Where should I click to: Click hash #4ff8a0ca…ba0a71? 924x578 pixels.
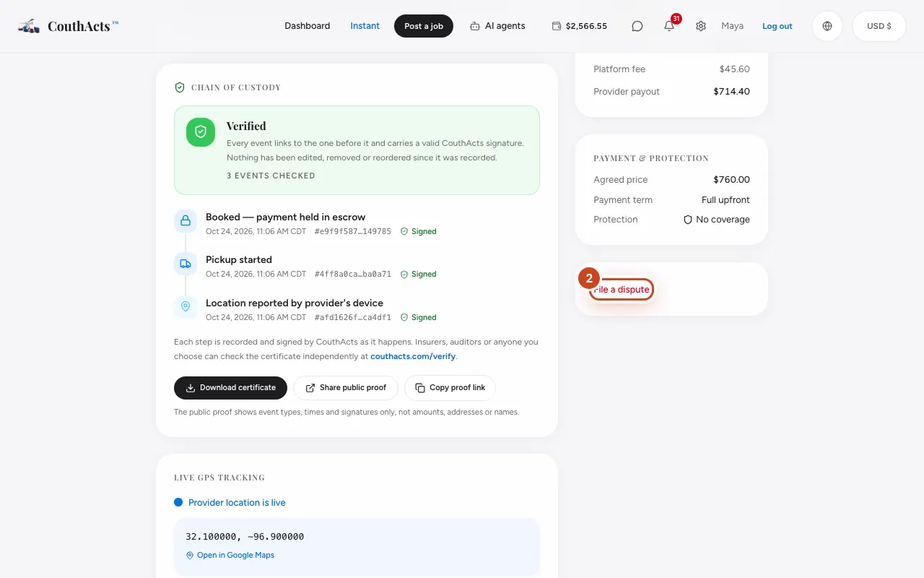tap(353, 275)
